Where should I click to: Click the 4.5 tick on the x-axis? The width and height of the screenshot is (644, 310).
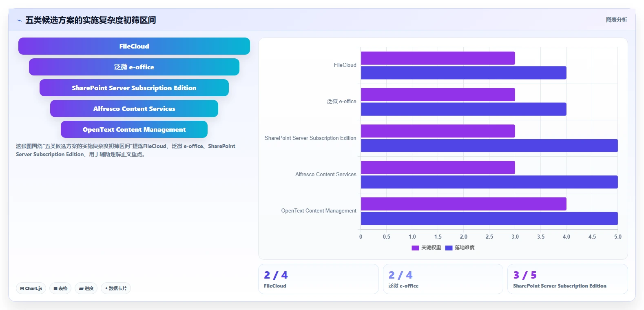click(592, 237)
